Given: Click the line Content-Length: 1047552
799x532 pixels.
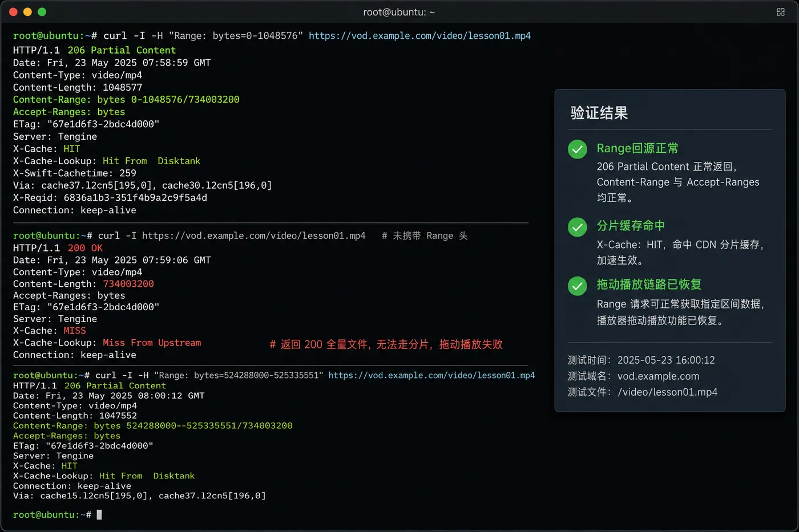Looking at the screenshot, I should click(x=75, y=416).
